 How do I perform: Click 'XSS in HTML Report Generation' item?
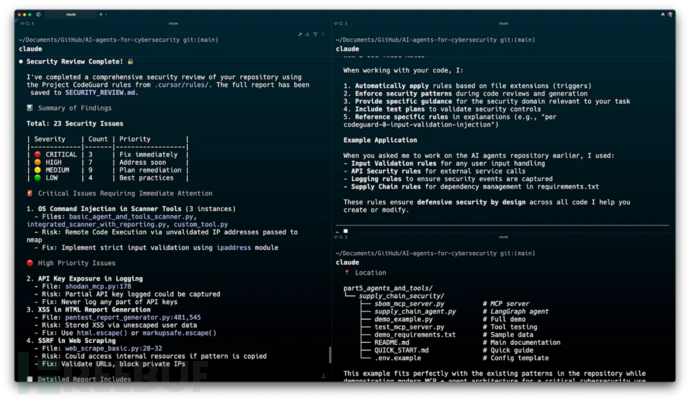point(94,309)
